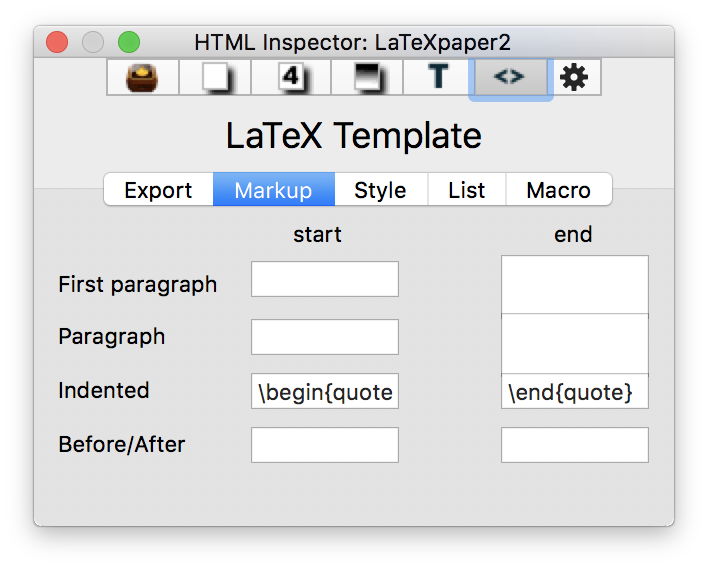
Task: Open the text T inspector icon
Action: click(438, 77)
